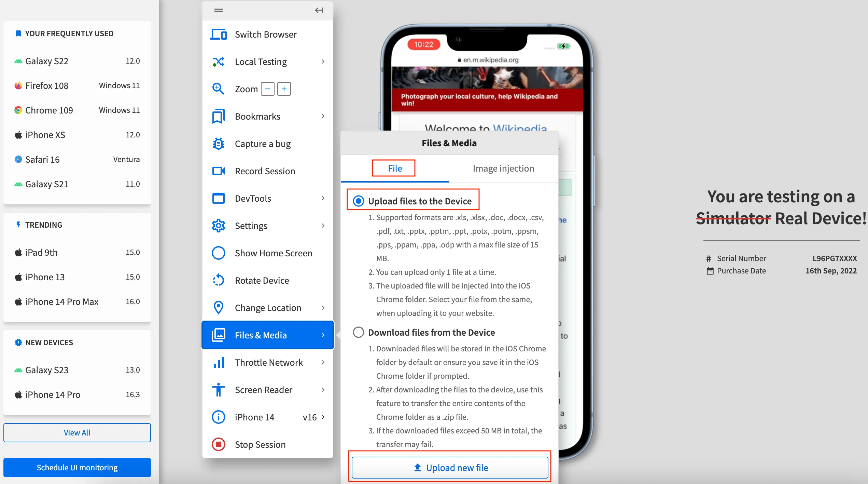Select the File tab in Files & Media

point(395,168)
